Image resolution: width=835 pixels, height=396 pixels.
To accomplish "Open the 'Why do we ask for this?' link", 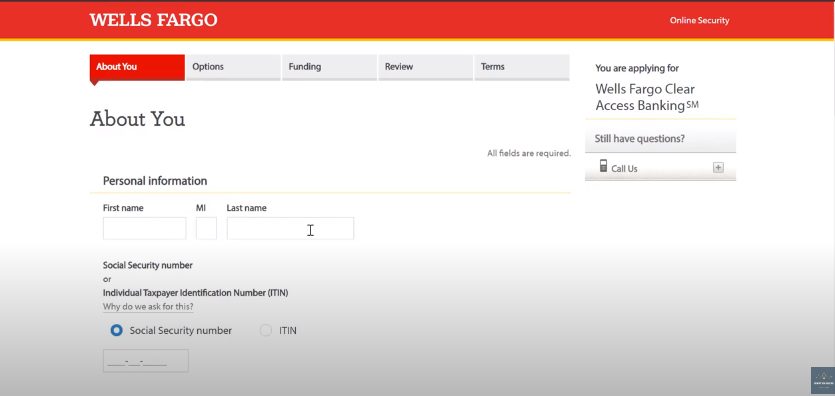I will (148, 307).
